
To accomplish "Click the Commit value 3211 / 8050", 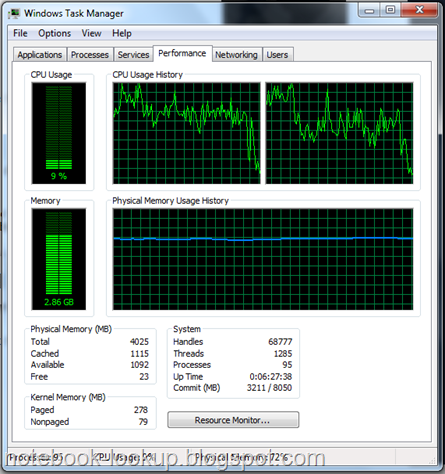I will click(x=269, y=388).
